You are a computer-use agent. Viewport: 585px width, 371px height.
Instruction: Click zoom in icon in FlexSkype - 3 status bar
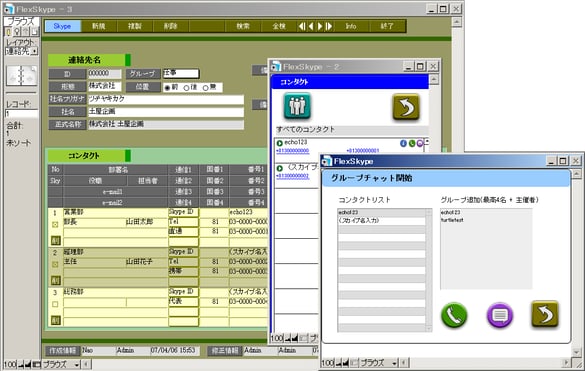(28, 364)
